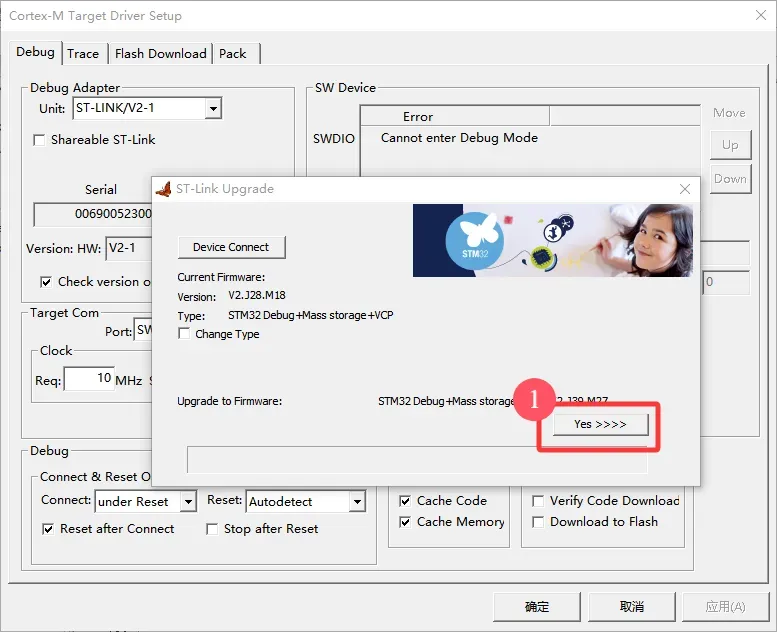Enable Verify Code Download checkbox
The image size is (777, 632).
[x=539, y=501]
